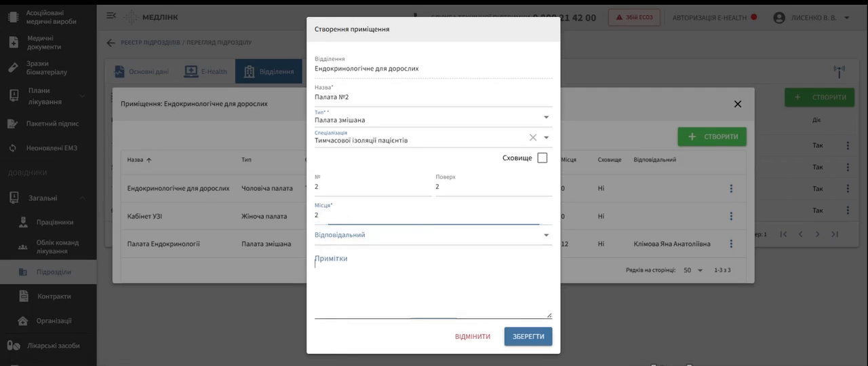Open the Тип dropdown arrow

[547, 117]
